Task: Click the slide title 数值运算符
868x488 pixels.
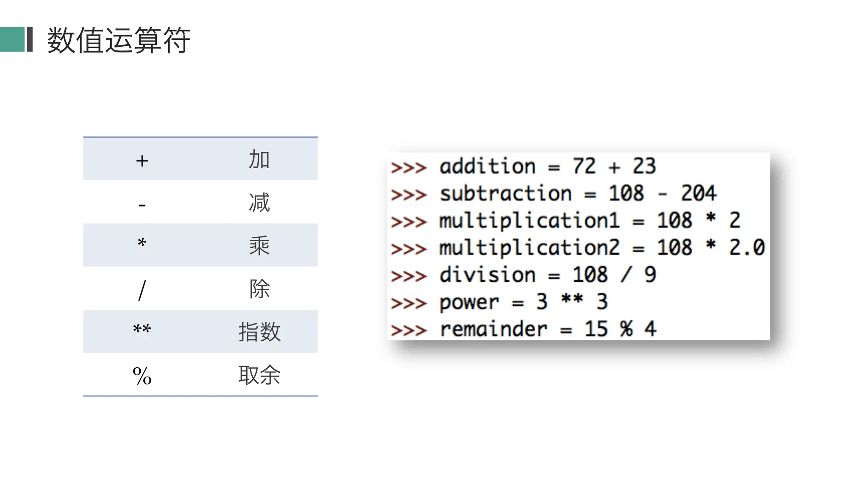Action: click(x=119, y=40)
